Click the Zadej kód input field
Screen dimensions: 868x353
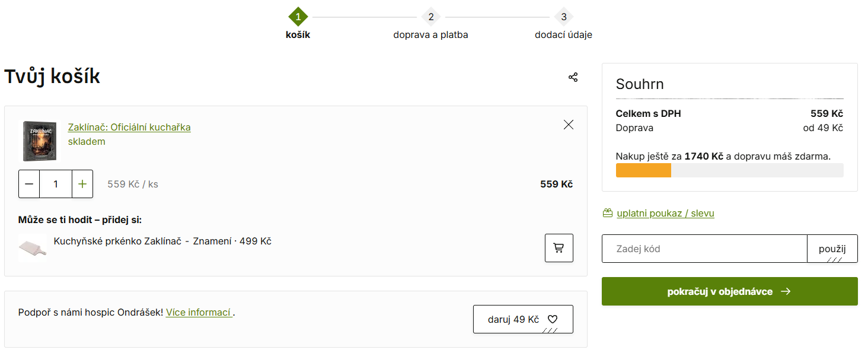pyautogui.click(x=704, y=249)
